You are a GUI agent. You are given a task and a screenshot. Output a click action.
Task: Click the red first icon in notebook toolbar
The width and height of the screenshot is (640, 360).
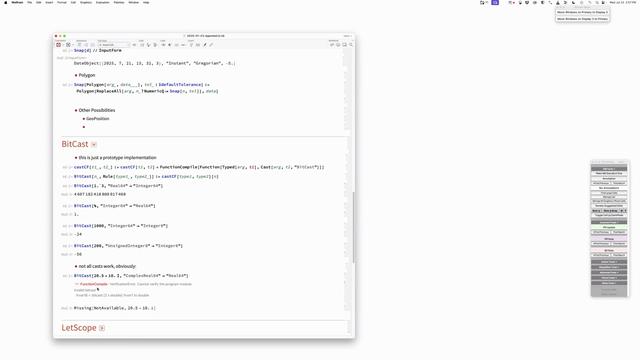coord(58,45)
